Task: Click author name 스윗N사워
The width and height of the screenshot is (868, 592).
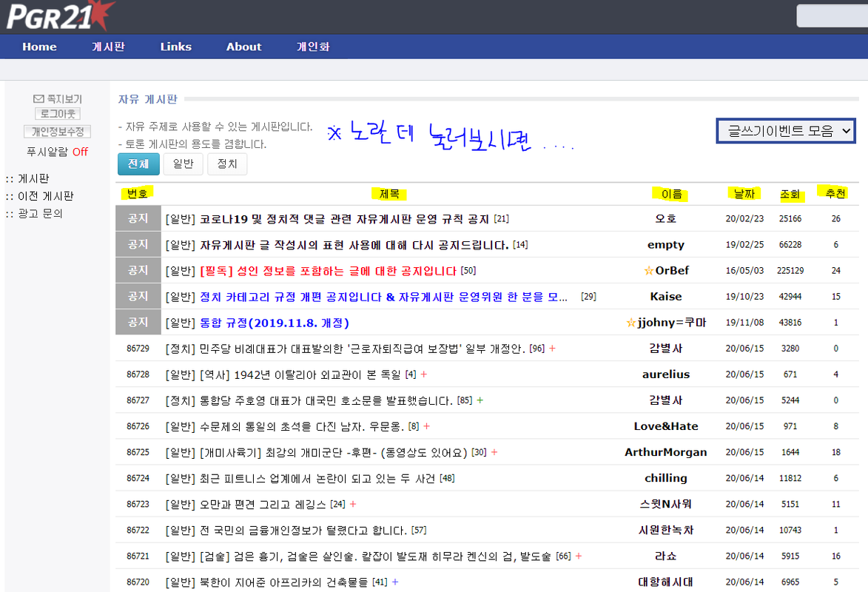Action: point(666,505)
